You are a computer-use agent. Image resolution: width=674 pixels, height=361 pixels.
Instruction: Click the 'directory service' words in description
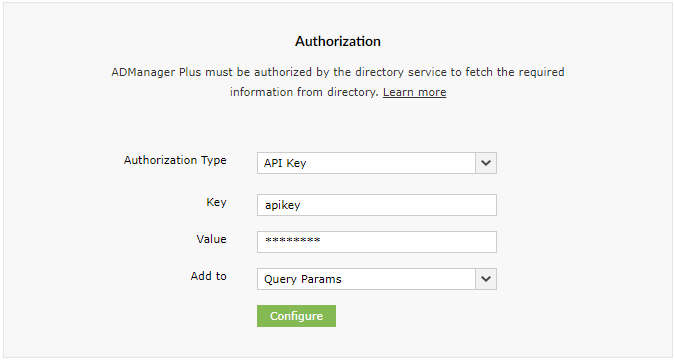click(x=390, y=72)
